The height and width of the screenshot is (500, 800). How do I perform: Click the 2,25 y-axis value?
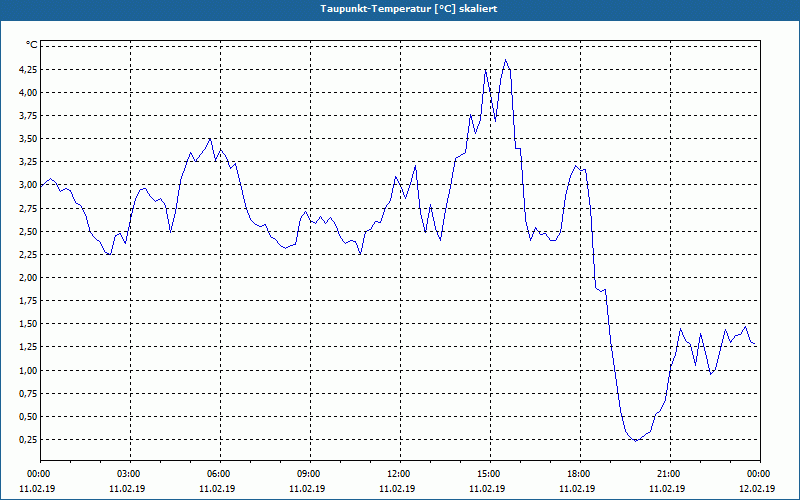pyautogui.click(x=28, y=255)
